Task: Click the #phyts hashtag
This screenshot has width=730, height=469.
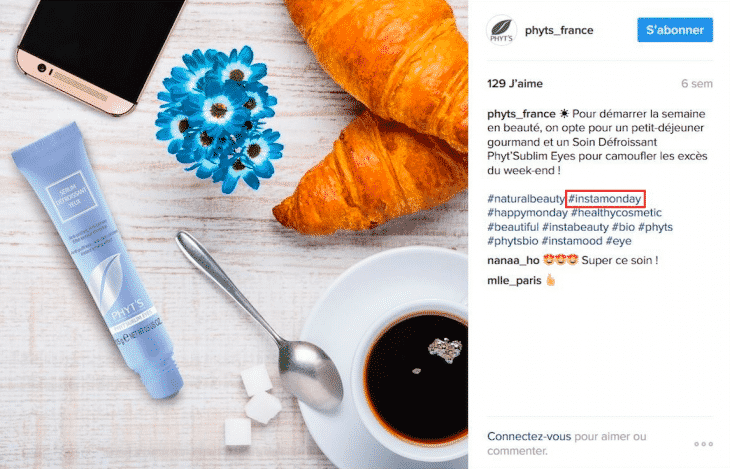Action: tap(655, 227)
